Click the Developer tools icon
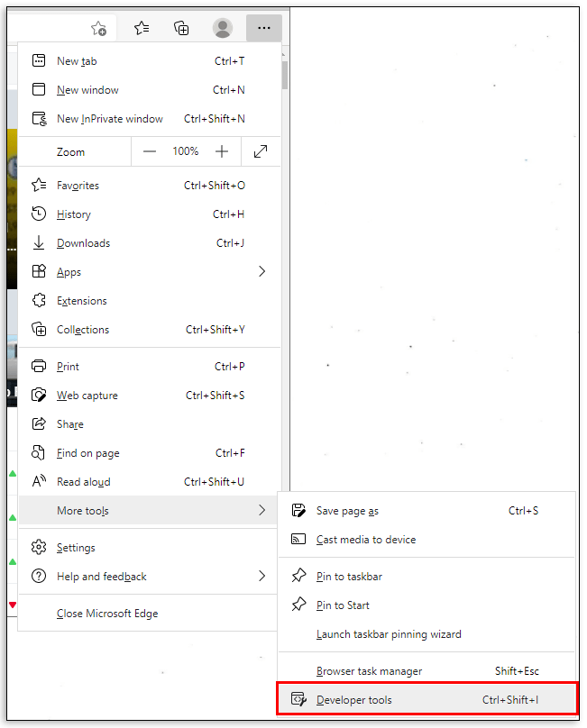This screenshot has height=728, width=587. [x=298, y=700]
